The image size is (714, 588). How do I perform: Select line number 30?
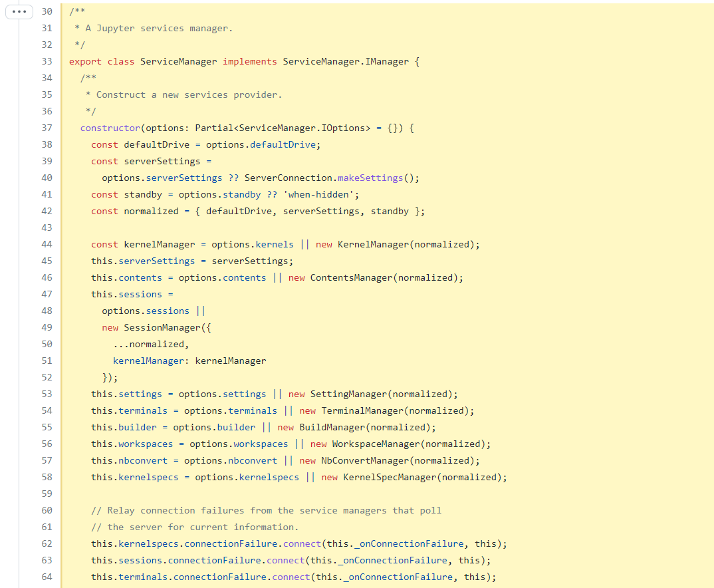[47, 11]
